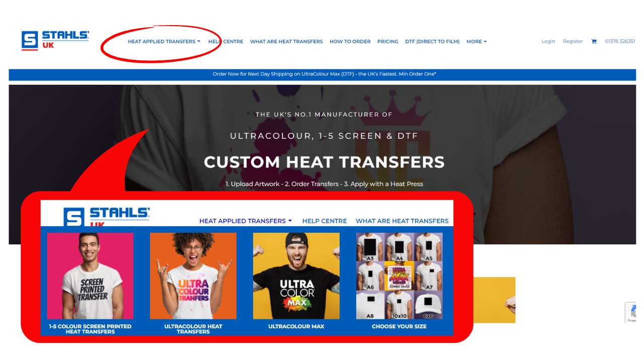This screenshot has height=362, width=644.
Task: Open DTF (Direct To Film) page
Action: point(432,42)
